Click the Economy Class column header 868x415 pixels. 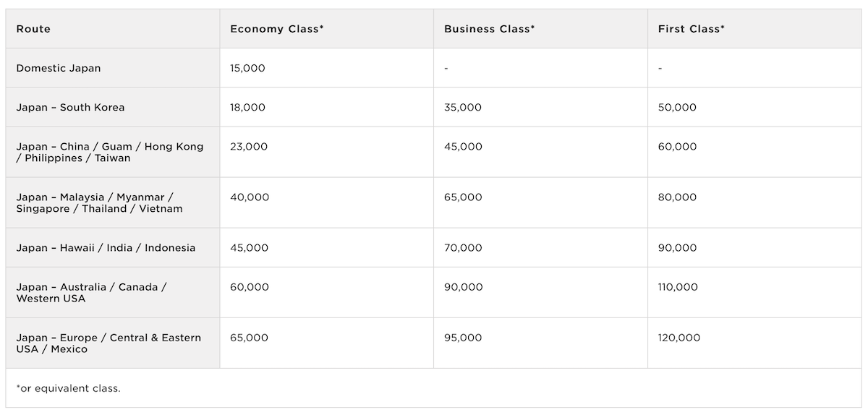point(277,29)
